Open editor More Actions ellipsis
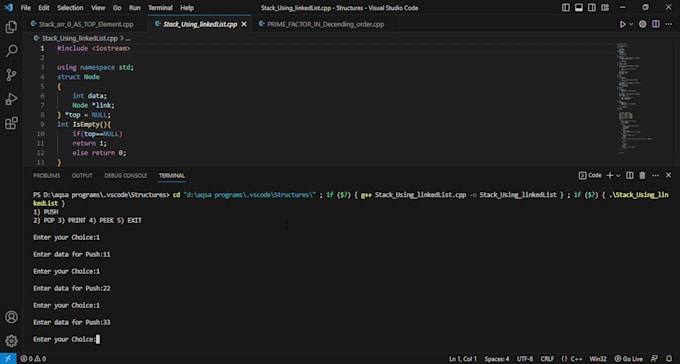 tap(669, 24)
